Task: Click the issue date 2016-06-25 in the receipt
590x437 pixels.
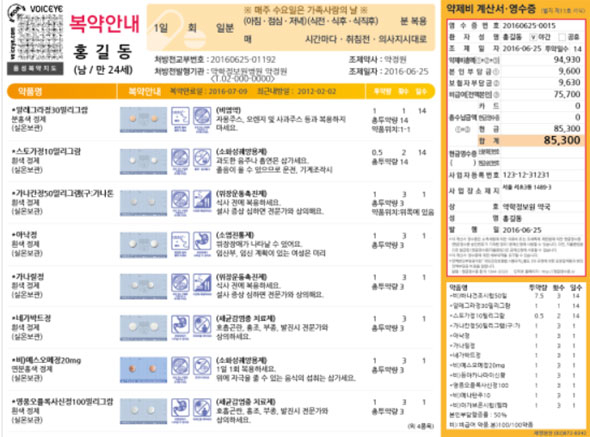Action: tap(522, 230)
